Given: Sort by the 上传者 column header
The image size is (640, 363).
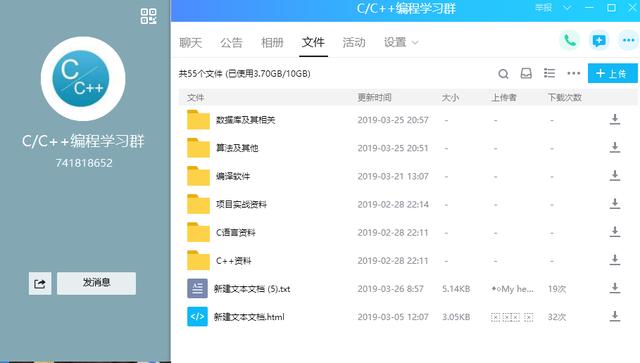Looking at the screenshot, I should pos(504,98).
